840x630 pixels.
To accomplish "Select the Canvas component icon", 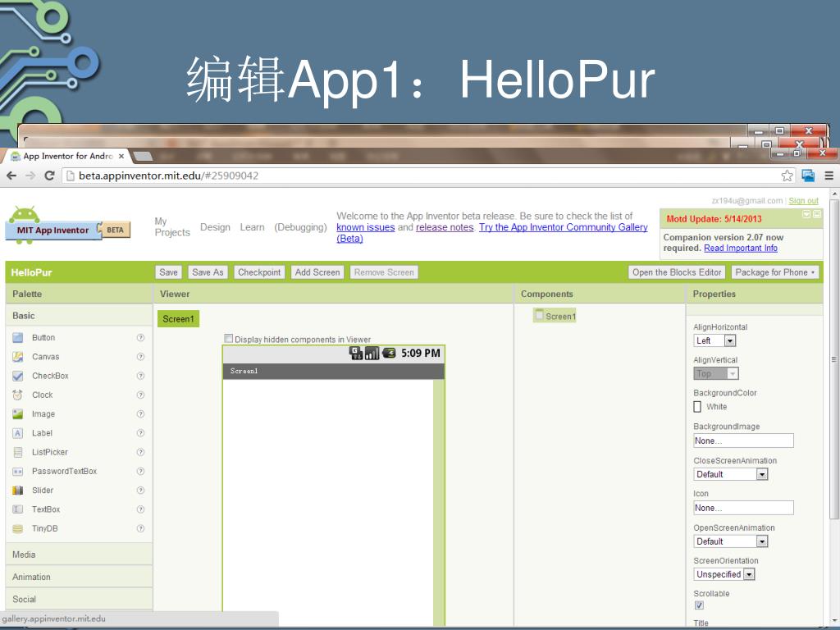I will tap(18, 357).
